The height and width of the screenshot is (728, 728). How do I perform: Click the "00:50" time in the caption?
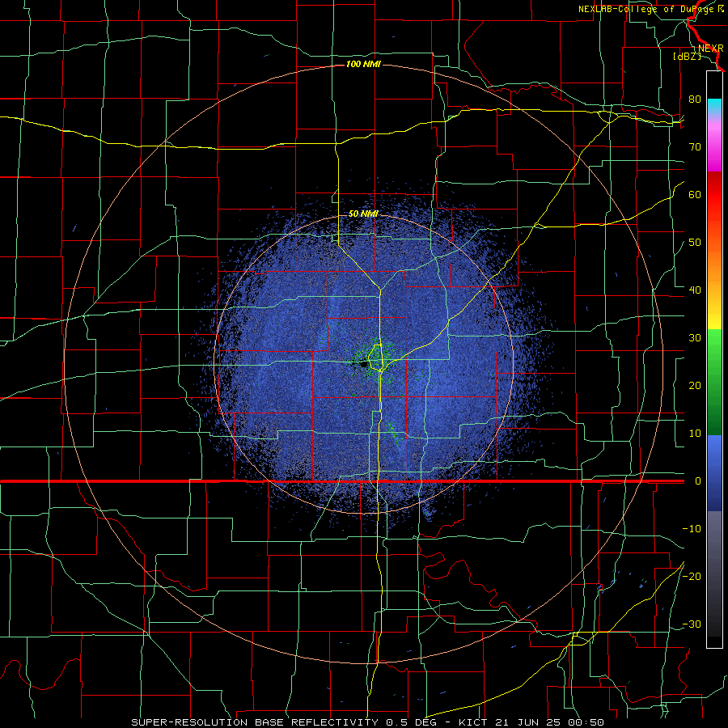[x=586, y=722]
